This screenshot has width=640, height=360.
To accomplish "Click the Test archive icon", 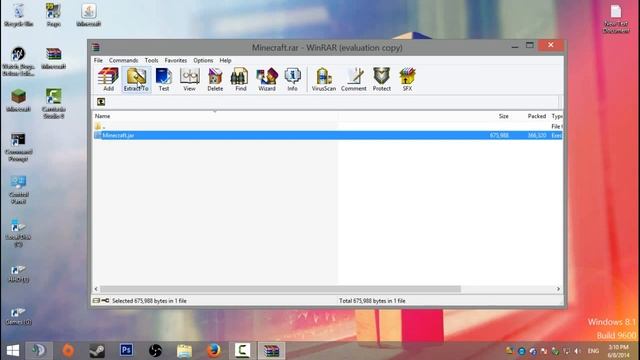I will point(164,79).
